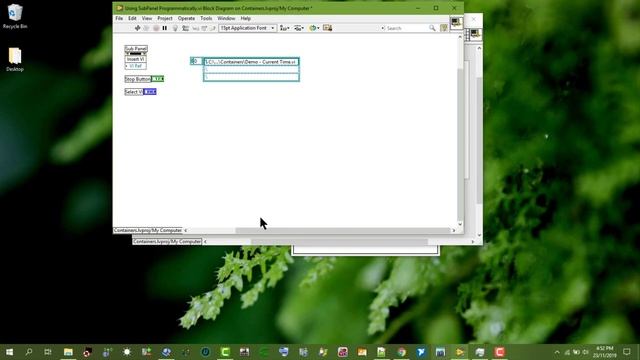Viewport: 640px width, 360px height.
Task: Click the VI icon in the background front panel window
Action: [x=476, y=34]
